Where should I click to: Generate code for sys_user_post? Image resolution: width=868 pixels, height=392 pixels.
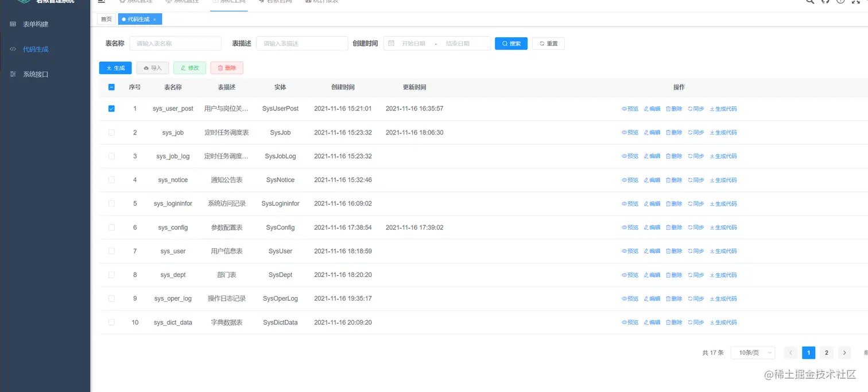(723, 109)
